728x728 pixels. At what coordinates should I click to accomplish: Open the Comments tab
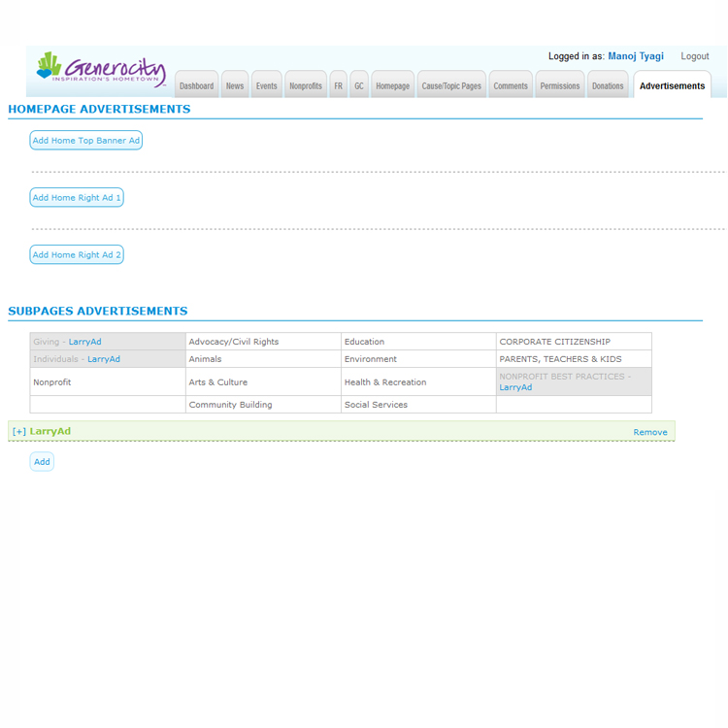[x=511, y=84]
